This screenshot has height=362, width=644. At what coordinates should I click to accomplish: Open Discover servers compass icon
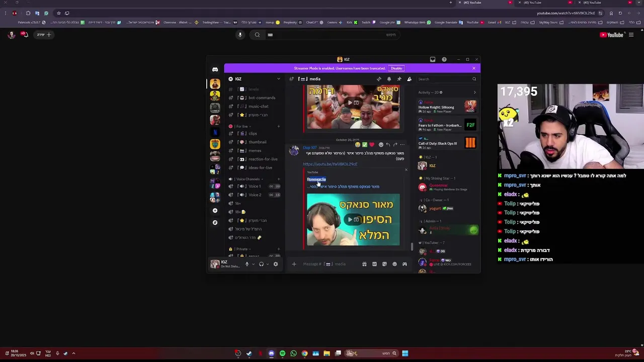215,223
